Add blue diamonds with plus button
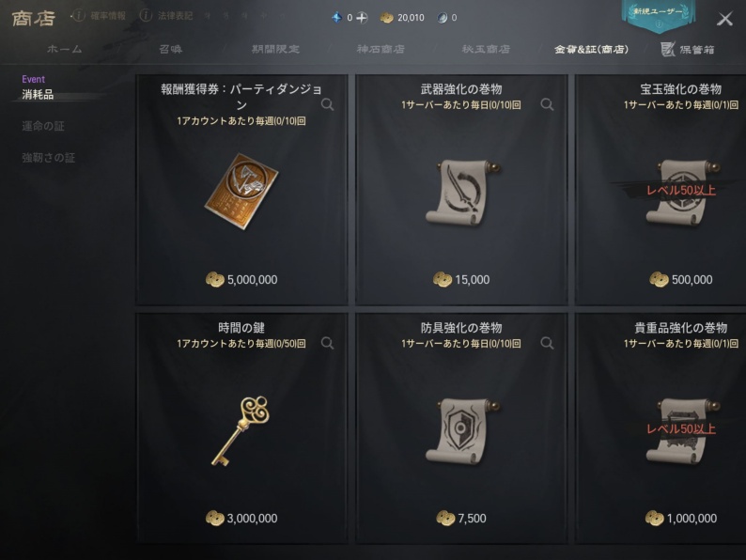 coord(362,18)
